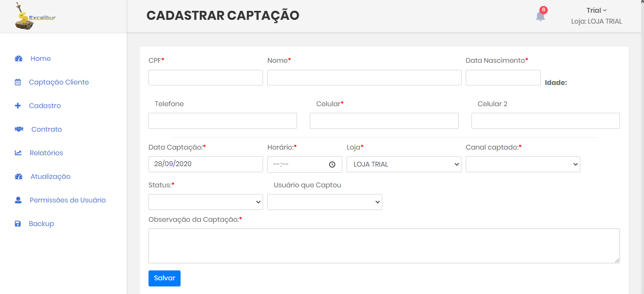Click the Observação da Captação text area
The width and height of the screenshot is (644, 294).
pos(384,245)
